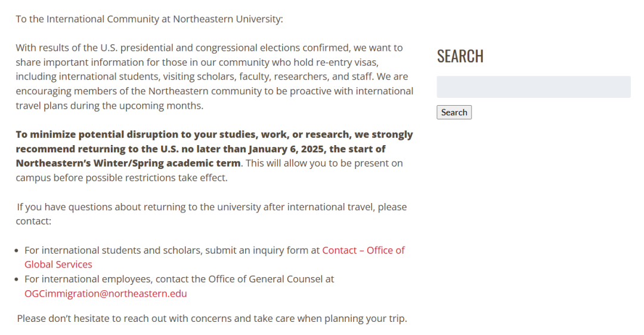Screen dimensions: 644x335
Task: Click the 'If you have questions about returning' paragraph
Action: pyautogui.click(x=212, y=214)
